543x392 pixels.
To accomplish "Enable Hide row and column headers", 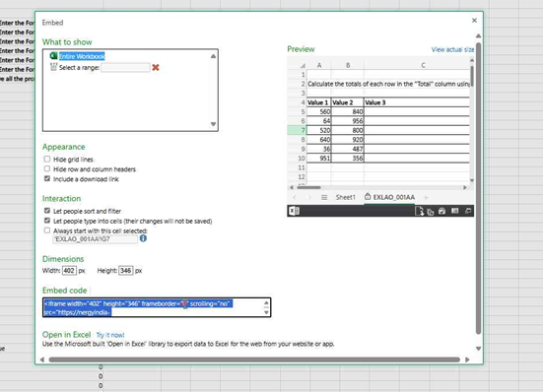I will coord(47,168).
